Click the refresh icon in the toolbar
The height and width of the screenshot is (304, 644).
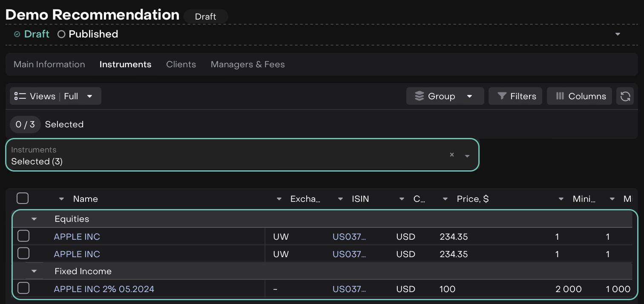(x=625, y=96)
